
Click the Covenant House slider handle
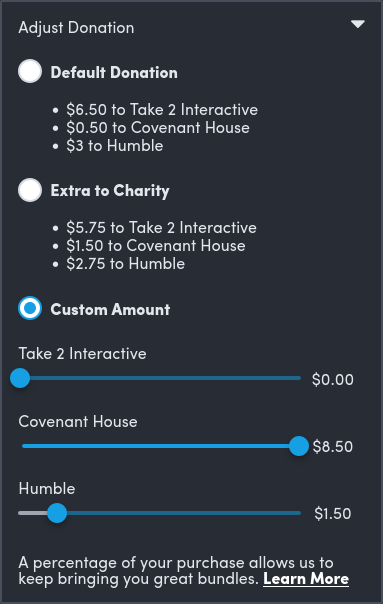(x=299, y=446)
